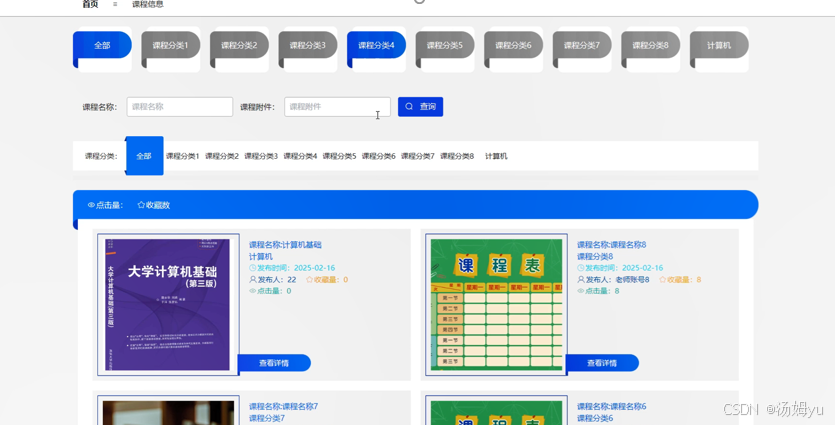Screen dimensions: 835x425
Task: Click the magnifier icon in 查询 button
Action: point(409,107)
